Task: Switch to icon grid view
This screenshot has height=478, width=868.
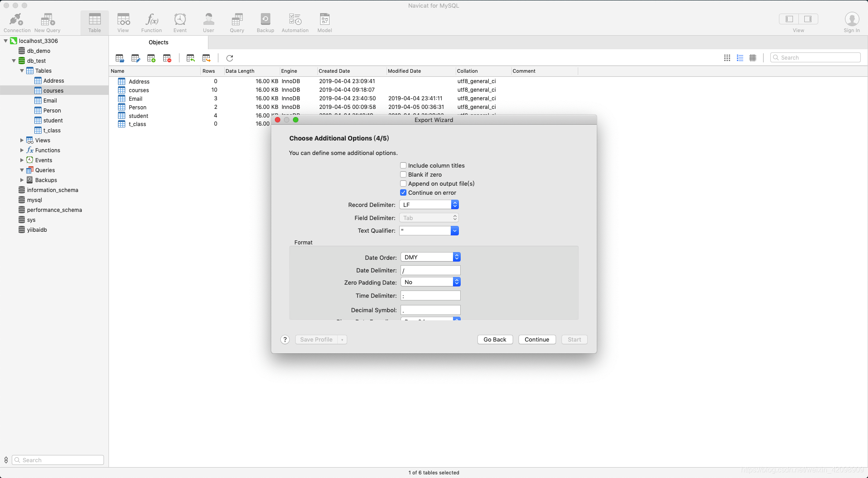Action: point(727,58)
